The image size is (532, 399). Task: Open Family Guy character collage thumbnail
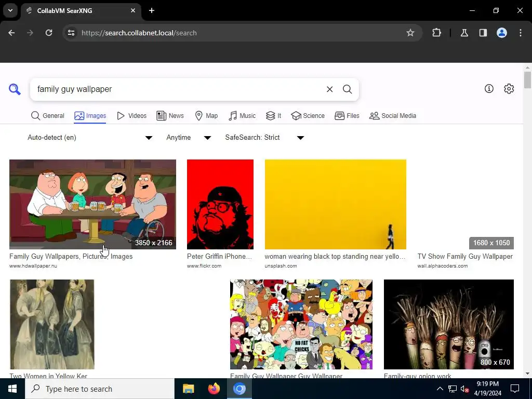tap(301, 324)
